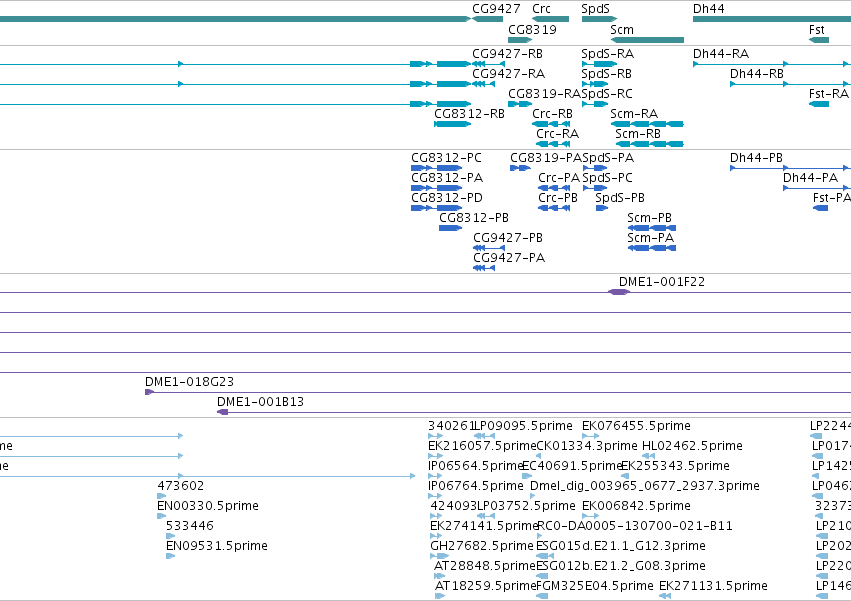Open EST label LP09095.5prime
The height and width of the screenshot is (601, 851).
(524, 426)
